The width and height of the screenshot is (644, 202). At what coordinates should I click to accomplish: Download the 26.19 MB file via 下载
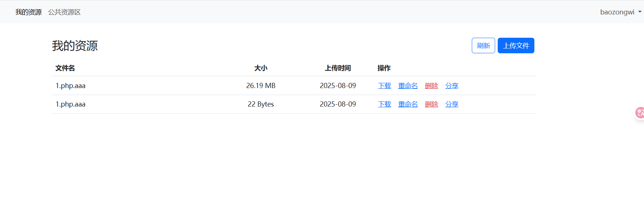(384, 85)
